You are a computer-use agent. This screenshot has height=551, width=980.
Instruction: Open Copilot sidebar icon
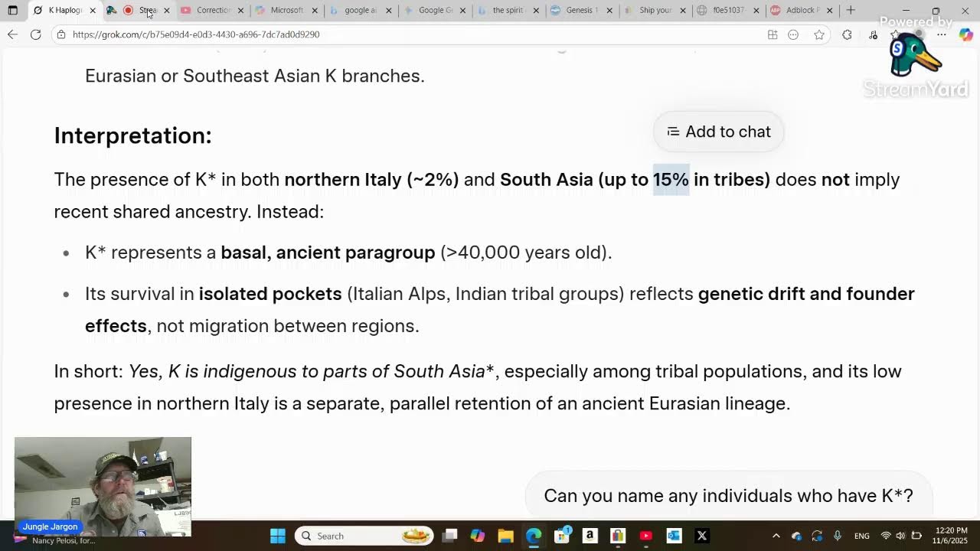965,34
